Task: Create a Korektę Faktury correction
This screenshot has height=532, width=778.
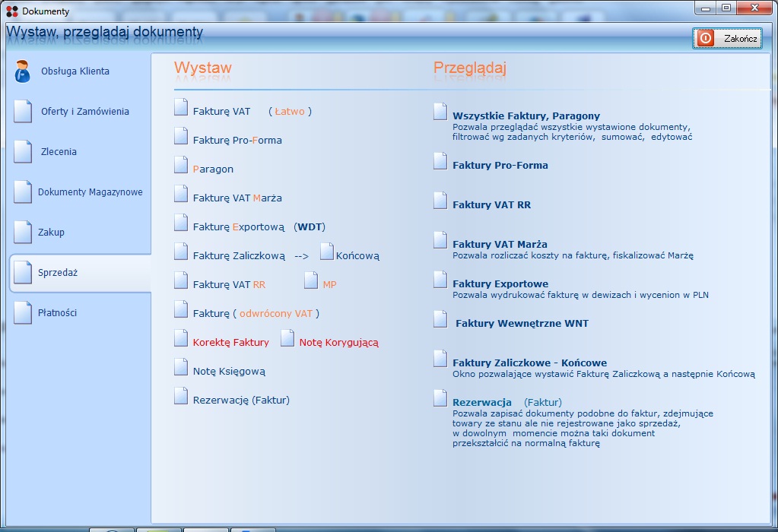Action: pyautogui.click(x=230, y=343)
